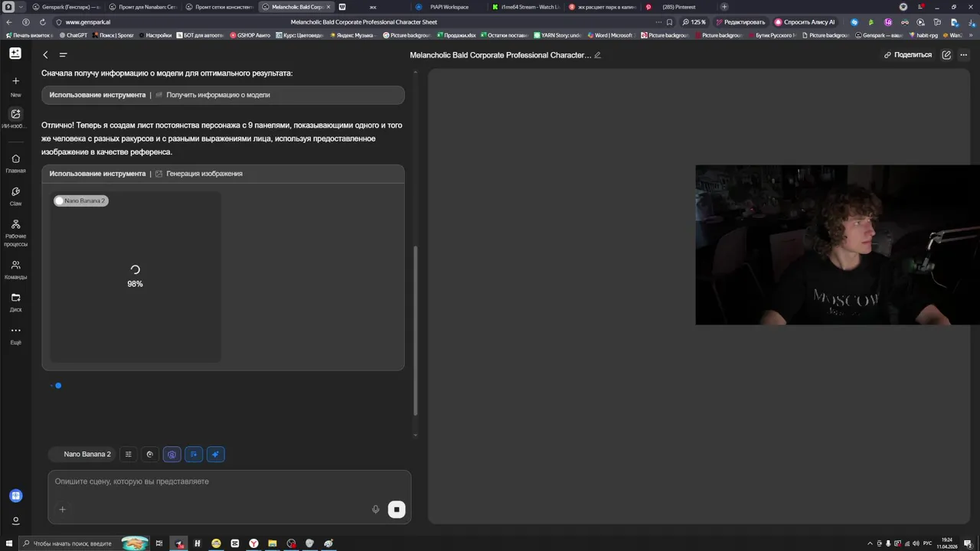Switch to Промт сетки консистент tab

[x=219, y=7]
